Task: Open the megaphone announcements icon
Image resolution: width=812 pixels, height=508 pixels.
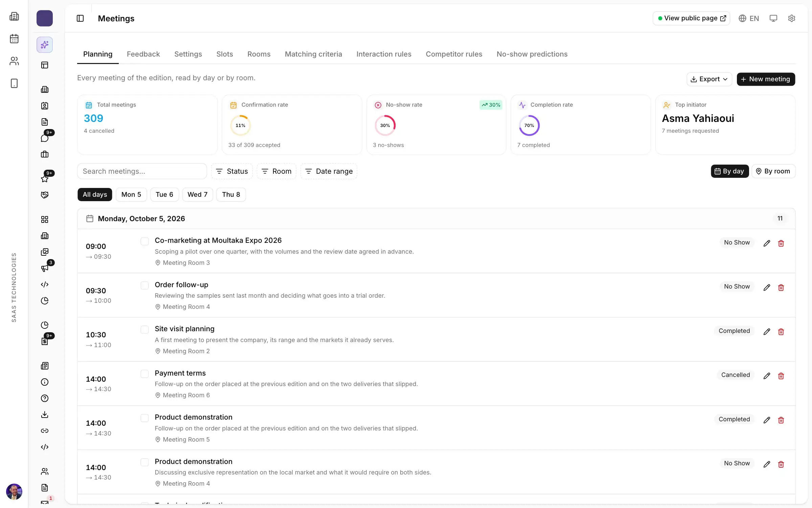Action: tap(45, 268)
